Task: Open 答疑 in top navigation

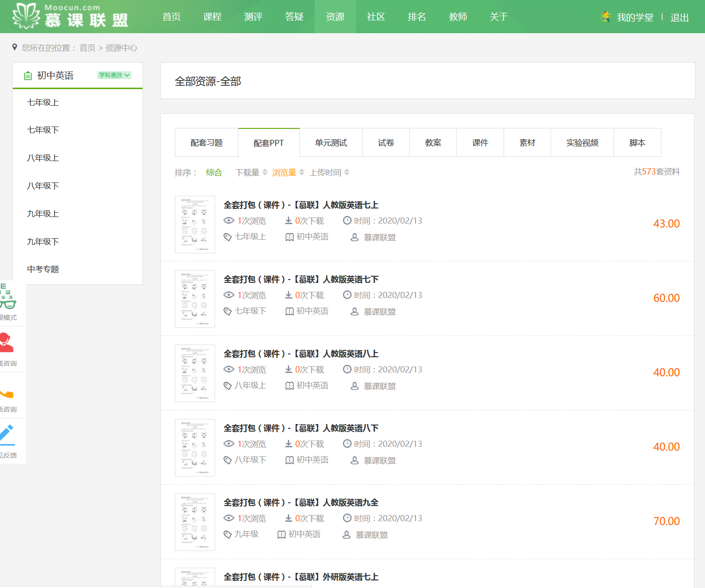Action: 294,17
